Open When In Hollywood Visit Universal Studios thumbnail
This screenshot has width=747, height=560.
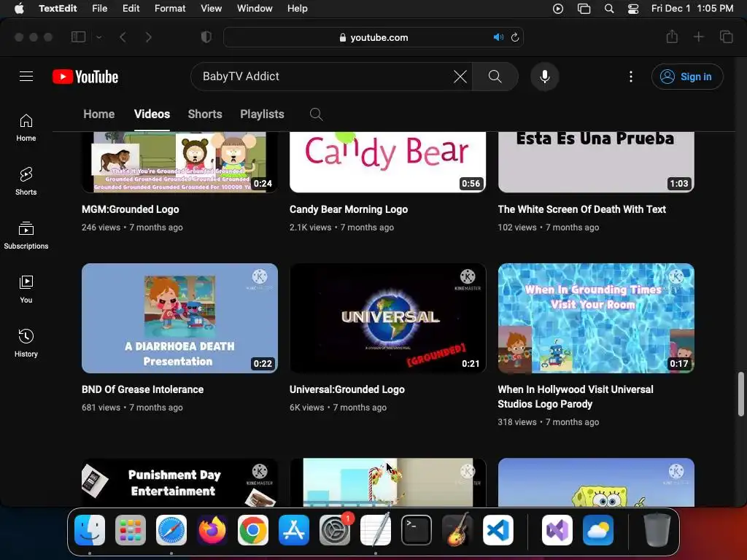pos(596,318)
